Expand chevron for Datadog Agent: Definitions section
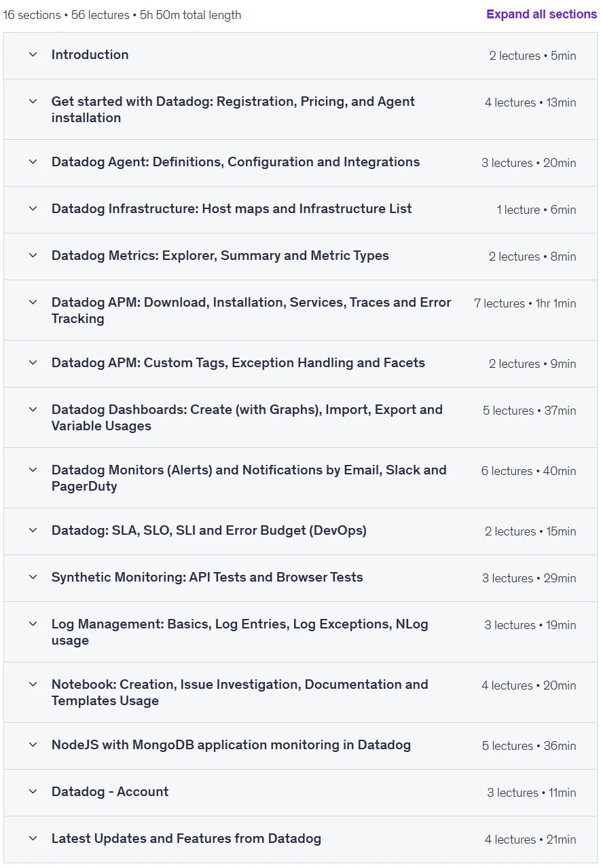Image resolution: width=601 pixels, height=868 pixels. (33, 162)
